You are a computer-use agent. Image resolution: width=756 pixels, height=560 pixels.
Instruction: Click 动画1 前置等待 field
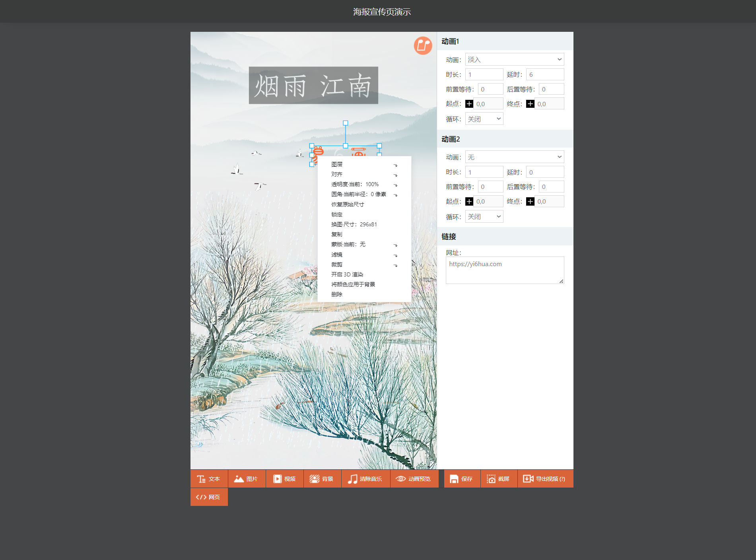click(490, 89)
